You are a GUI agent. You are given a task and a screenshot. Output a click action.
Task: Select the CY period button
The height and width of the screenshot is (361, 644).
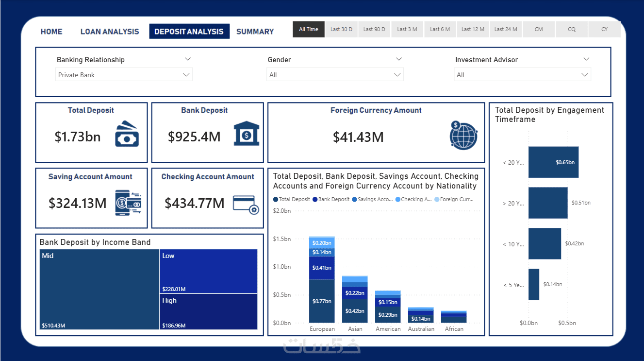click(605, 29)
